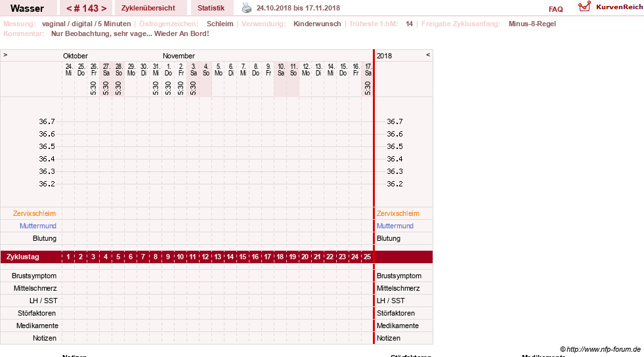This screenshot has height=357, width=644.
Task: Click the KurvenReich text link
Action: (x=619, y=7)
